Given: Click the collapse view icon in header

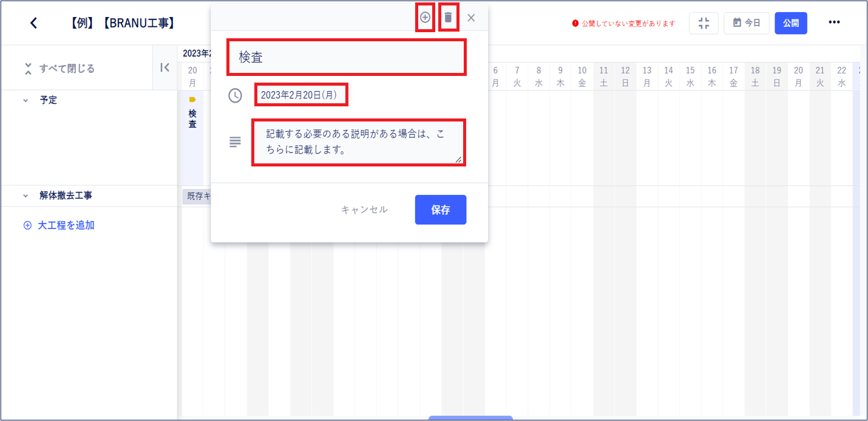Looking at the screenshot, I should click(704, 23).
